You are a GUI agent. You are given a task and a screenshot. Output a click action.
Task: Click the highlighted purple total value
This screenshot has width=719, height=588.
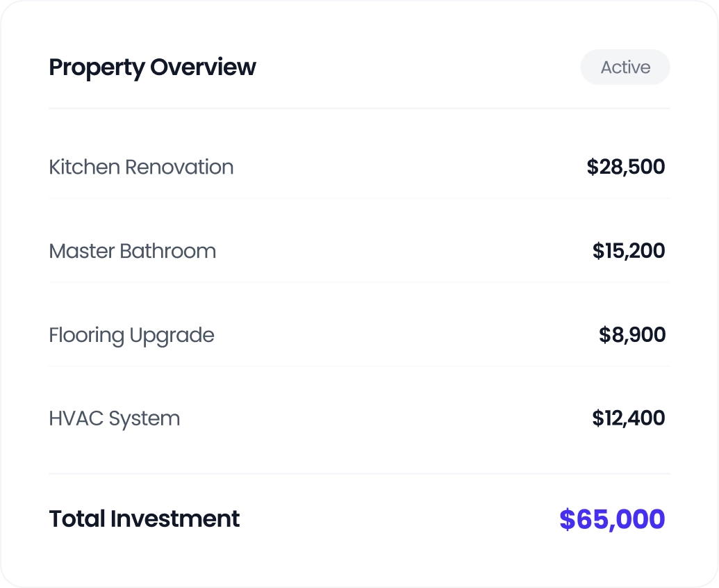[x=612, y=518]
